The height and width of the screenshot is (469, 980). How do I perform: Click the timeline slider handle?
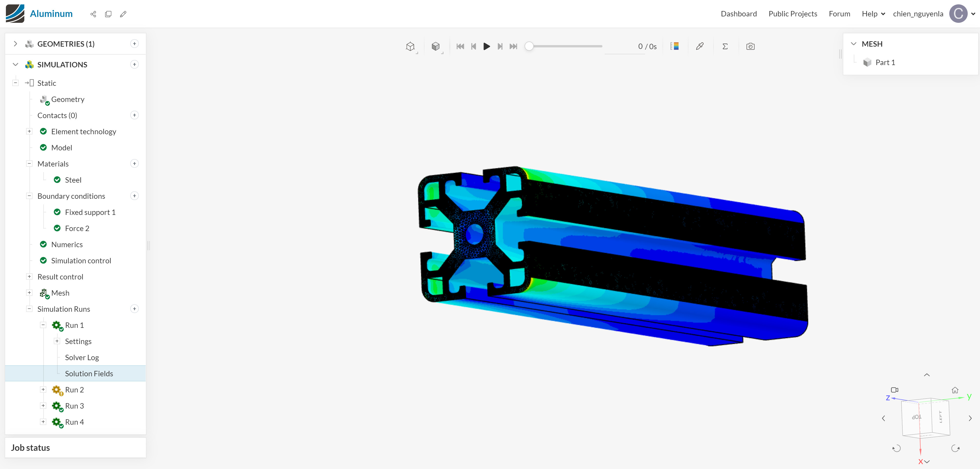[529, 46]
